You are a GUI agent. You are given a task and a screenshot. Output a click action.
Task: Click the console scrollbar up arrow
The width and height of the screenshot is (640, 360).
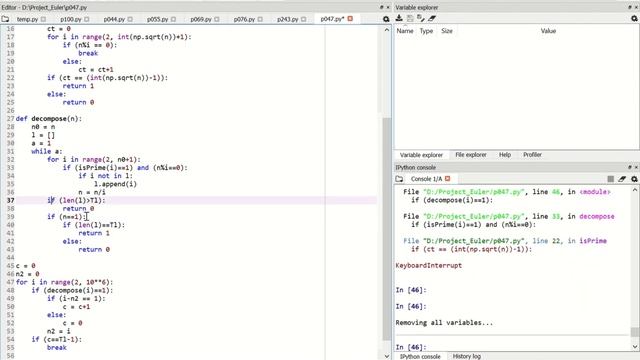point(635,190)
